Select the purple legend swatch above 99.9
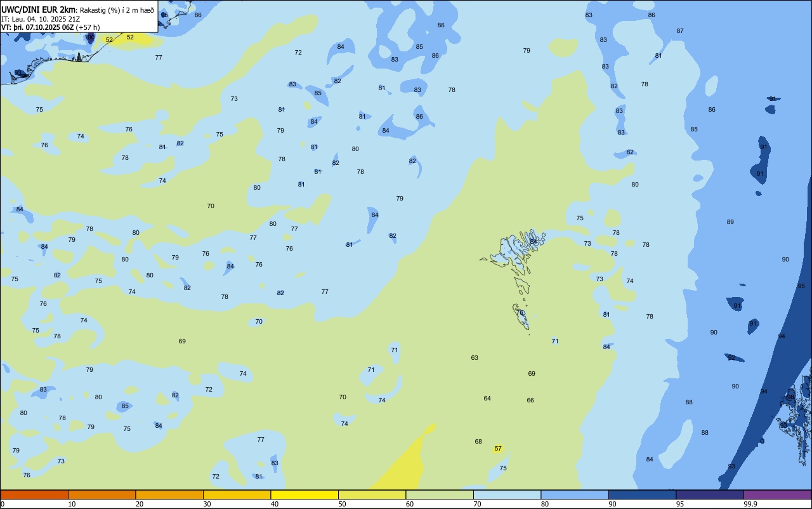This screenshot has width=812, height=509. coord(777,494)
